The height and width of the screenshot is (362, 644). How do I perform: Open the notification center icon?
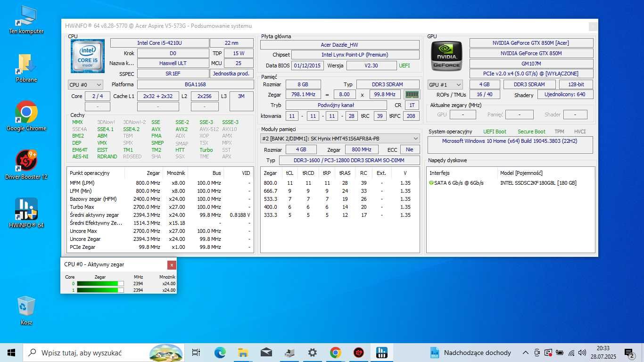pyautogui.click(x=629, y=353)
